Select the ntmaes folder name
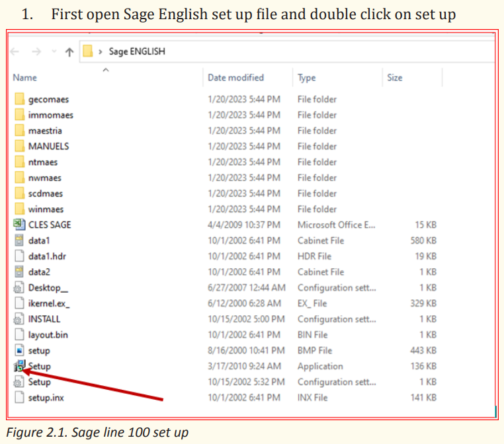This screenshot has height=444, width=504. pos(43,162)
